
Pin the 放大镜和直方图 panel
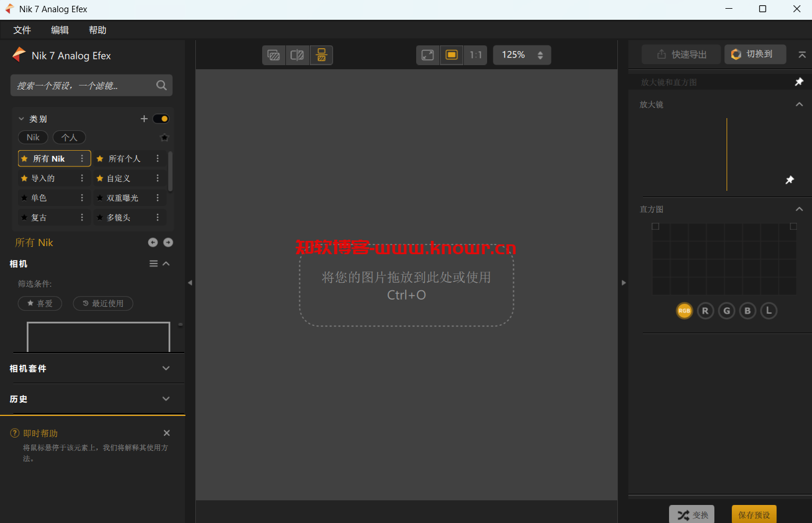[799, 82]
